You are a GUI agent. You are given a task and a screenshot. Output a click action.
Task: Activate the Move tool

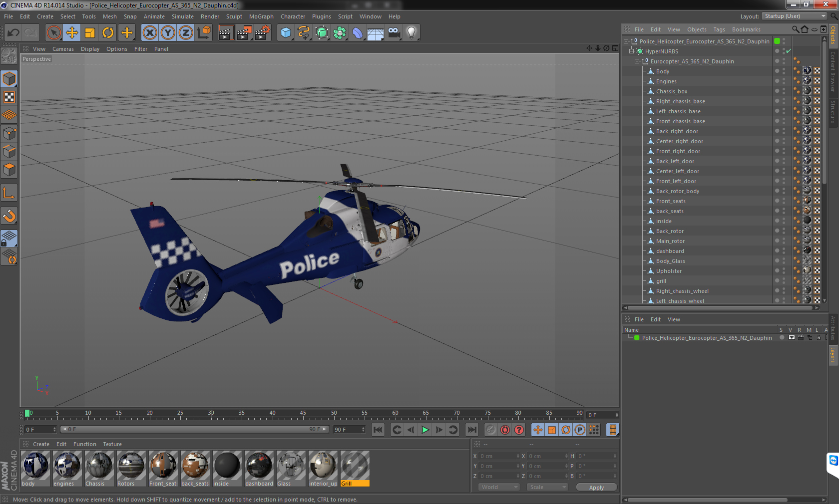tap(72, 33)
